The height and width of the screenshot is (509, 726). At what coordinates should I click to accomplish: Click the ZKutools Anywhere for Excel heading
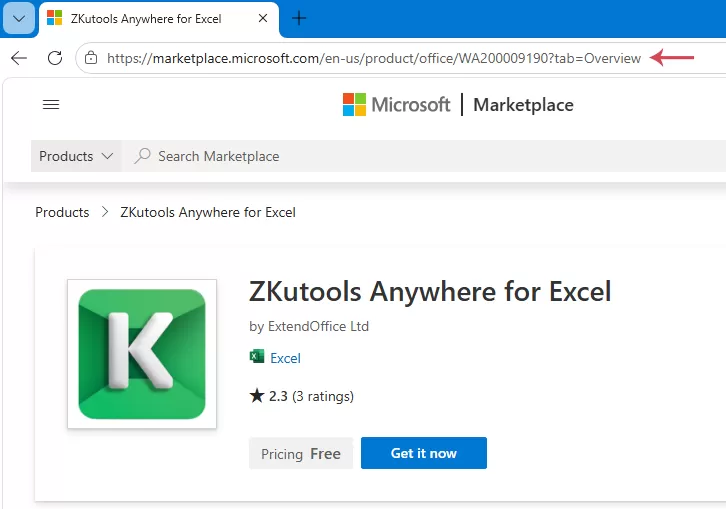pyautogui.click(x=430, y=291)
